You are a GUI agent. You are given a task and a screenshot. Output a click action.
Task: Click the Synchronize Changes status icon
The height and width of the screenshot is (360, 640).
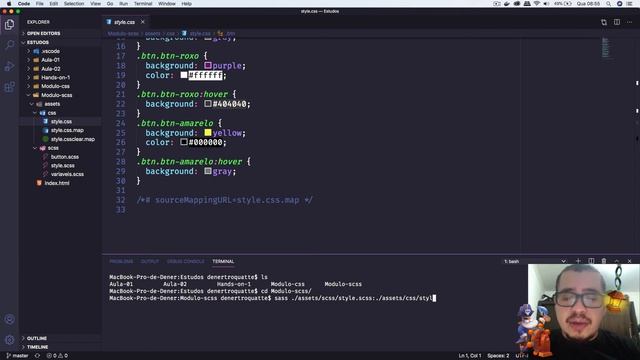click(x=37, y=356)
